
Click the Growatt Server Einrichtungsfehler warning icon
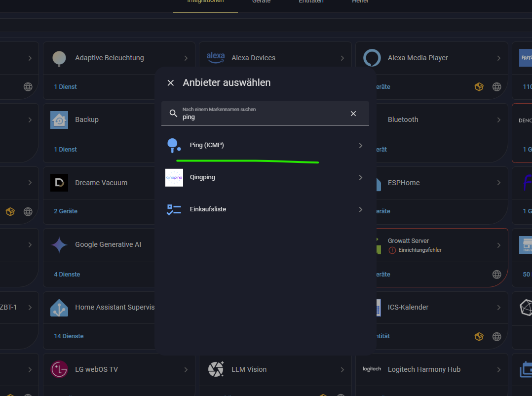click(x=392, y=250)
